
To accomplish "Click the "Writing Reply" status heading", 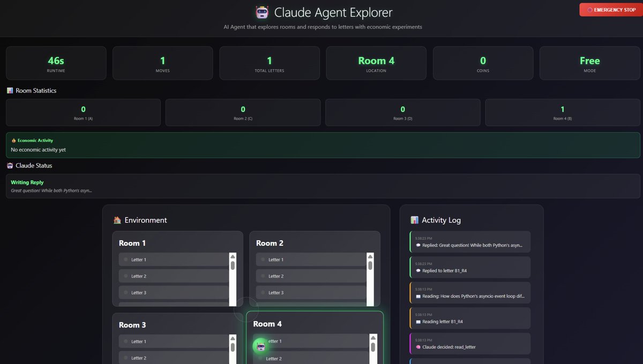I will pos(27,183).
